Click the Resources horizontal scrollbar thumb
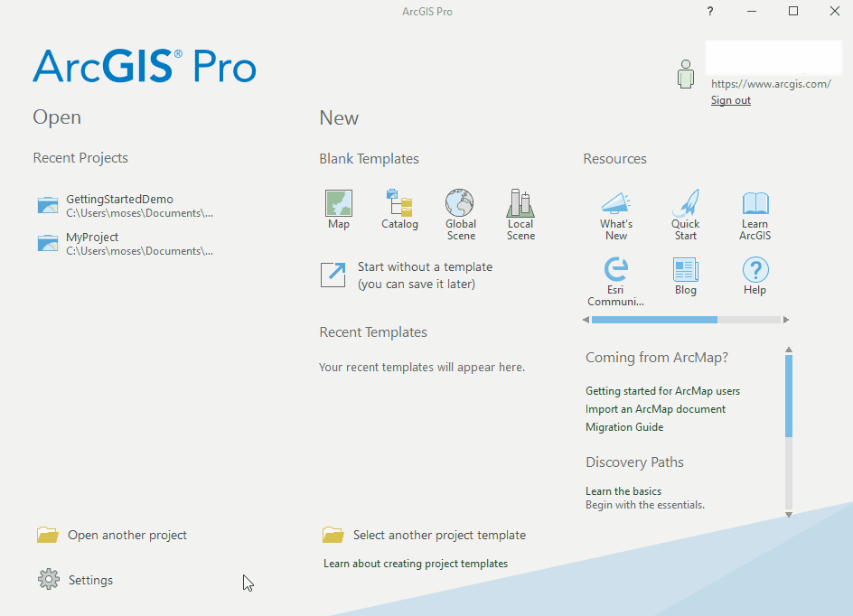Image resolution: width=853 pixels, height=616 pixels. point(654,320)
